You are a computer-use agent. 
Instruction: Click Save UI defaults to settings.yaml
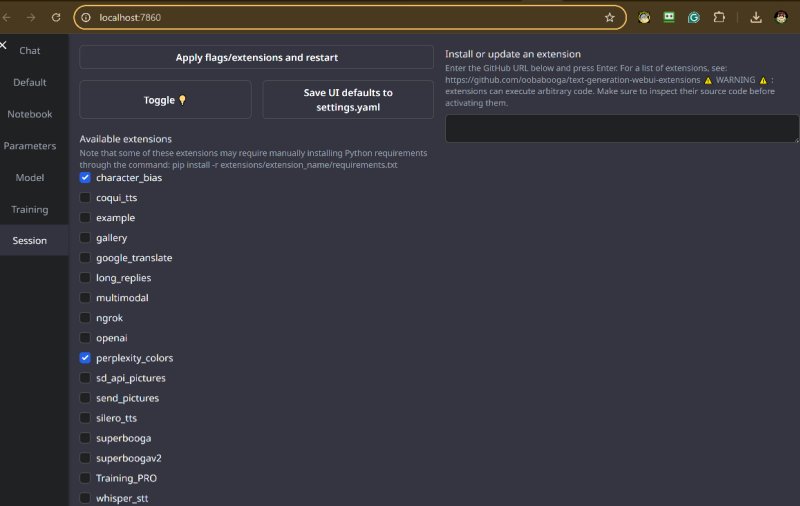point(348,99)
